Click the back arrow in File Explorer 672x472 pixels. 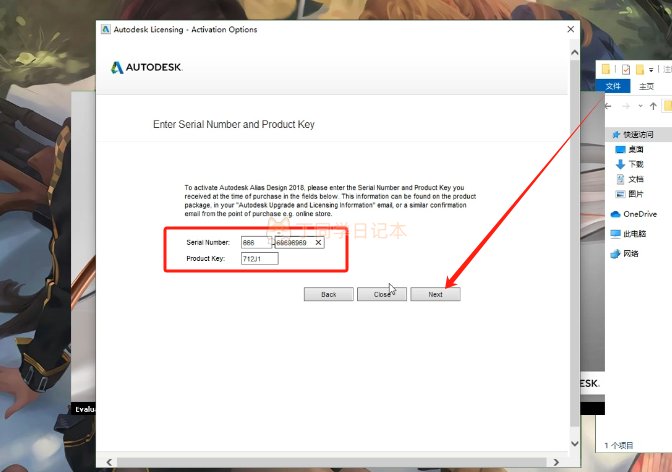(608, 106)
